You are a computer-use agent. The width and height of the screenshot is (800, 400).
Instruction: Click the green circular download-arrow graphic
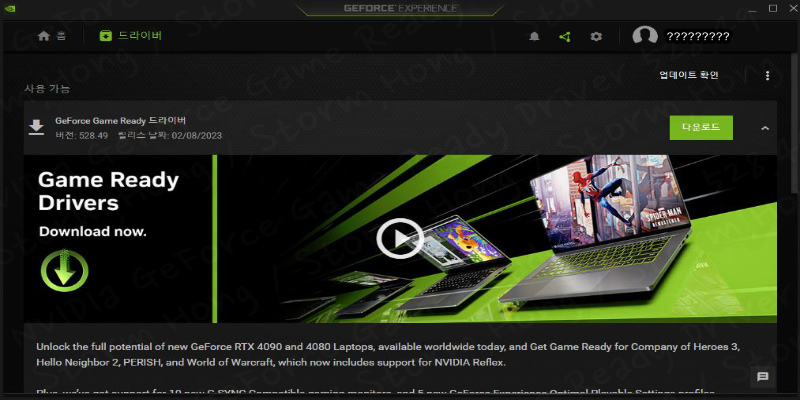click(65, 271)
